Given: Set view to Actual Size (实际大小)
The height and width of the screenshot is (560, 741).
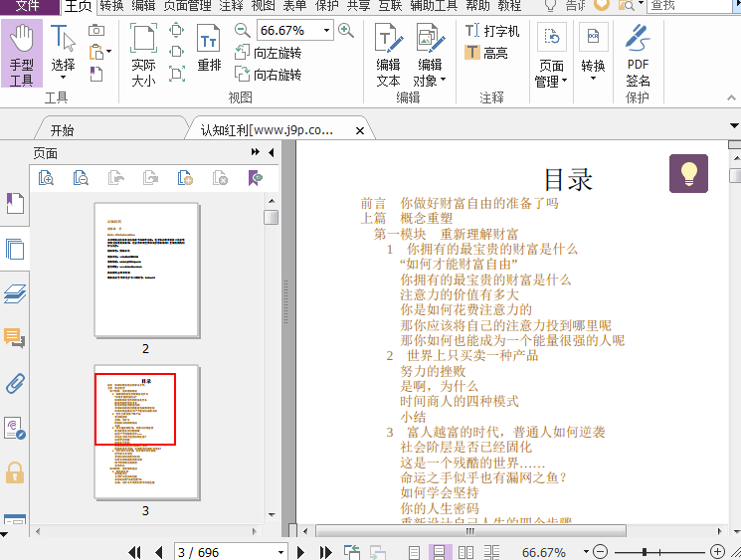Looking at the screenshot, I should pyautogui.click(x=143, y=55).
